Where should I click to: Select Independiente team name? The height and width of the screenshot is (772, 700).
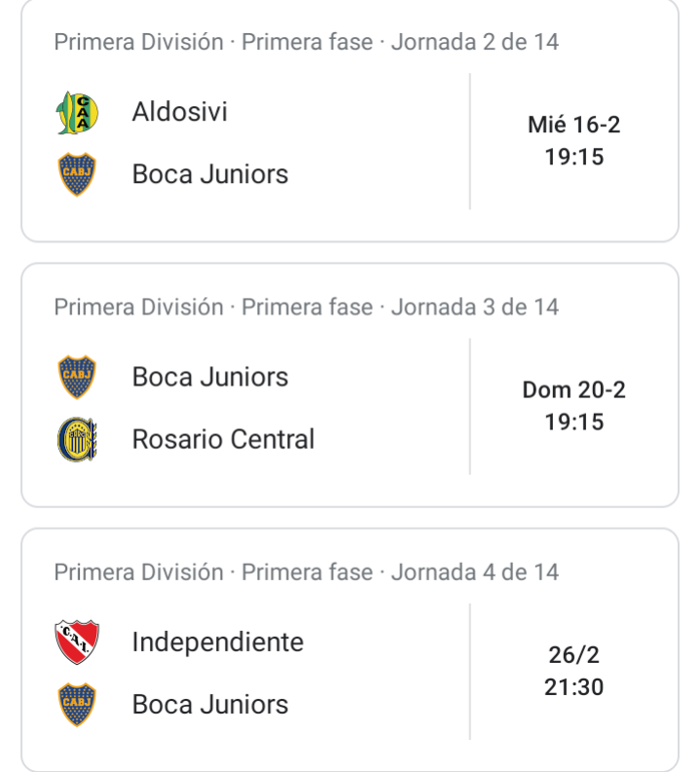217,643
